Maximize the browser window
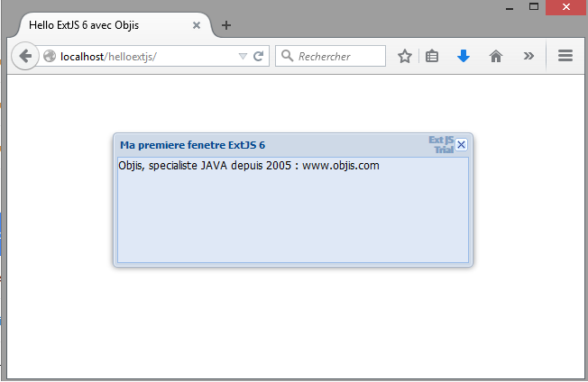The image size is (588, 382). pyautogui.click(x=534, y=6)
